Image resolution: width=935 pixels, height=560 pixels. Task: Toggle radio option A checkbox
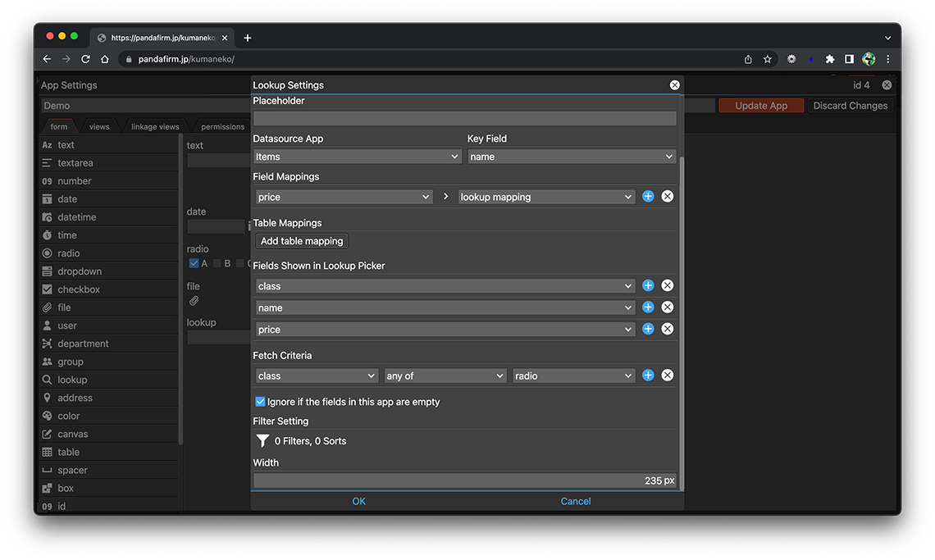[194, 263]
